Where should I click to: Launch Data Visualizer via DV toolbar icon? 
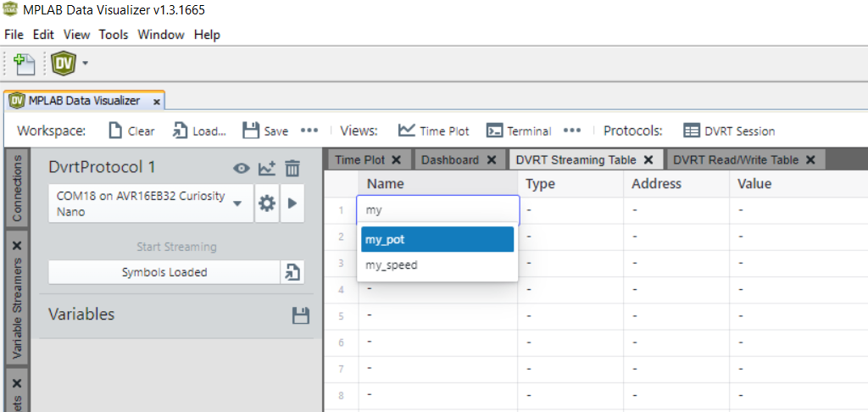(63, 64)
